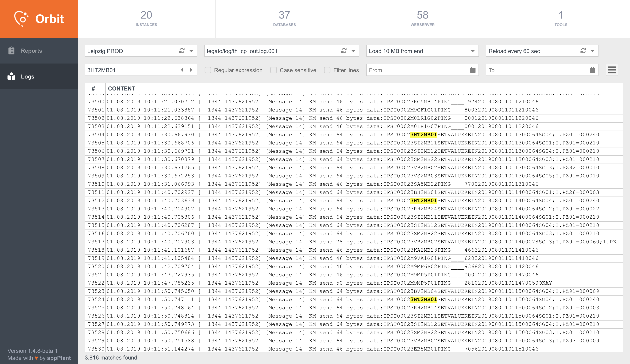630x364 pixels.
Task: Enable Regular expression checkbox
Action: pyautogui.click(x=208, y=70)
